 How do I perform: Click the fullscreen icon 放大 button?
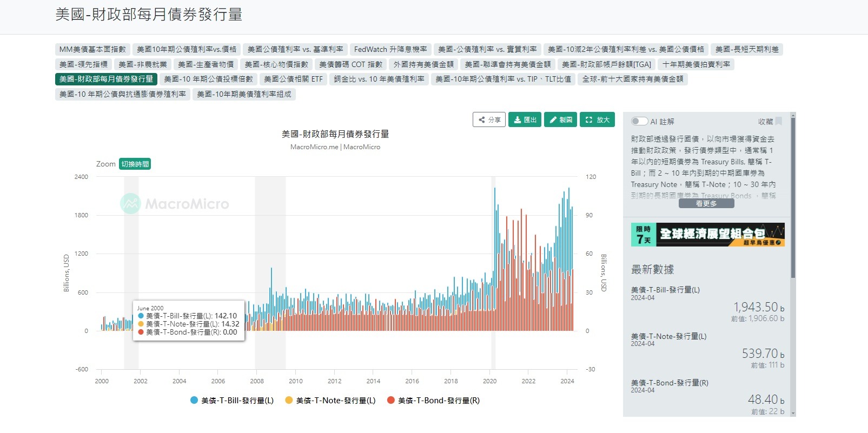tap(589, 120)
